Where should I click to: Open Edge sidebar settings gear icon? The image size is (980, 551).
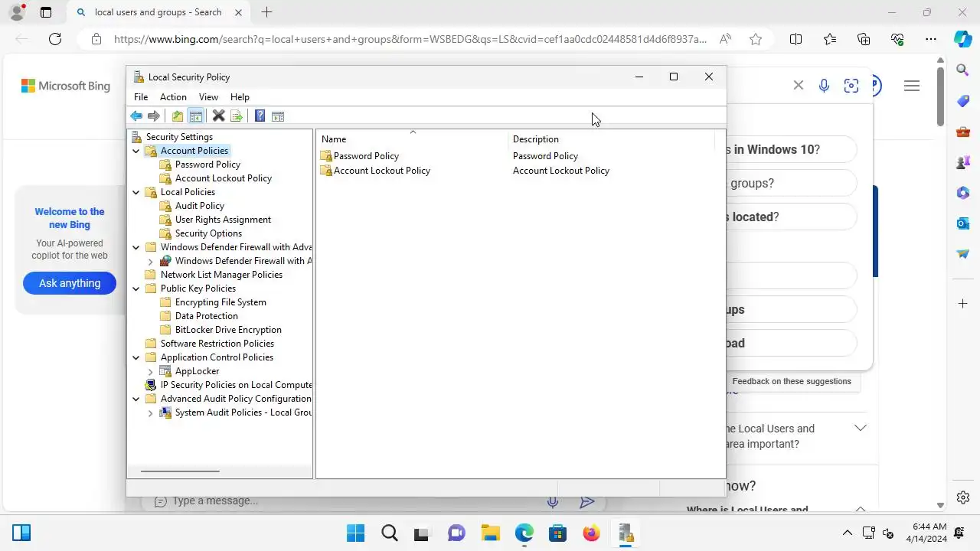pos(963,498)
